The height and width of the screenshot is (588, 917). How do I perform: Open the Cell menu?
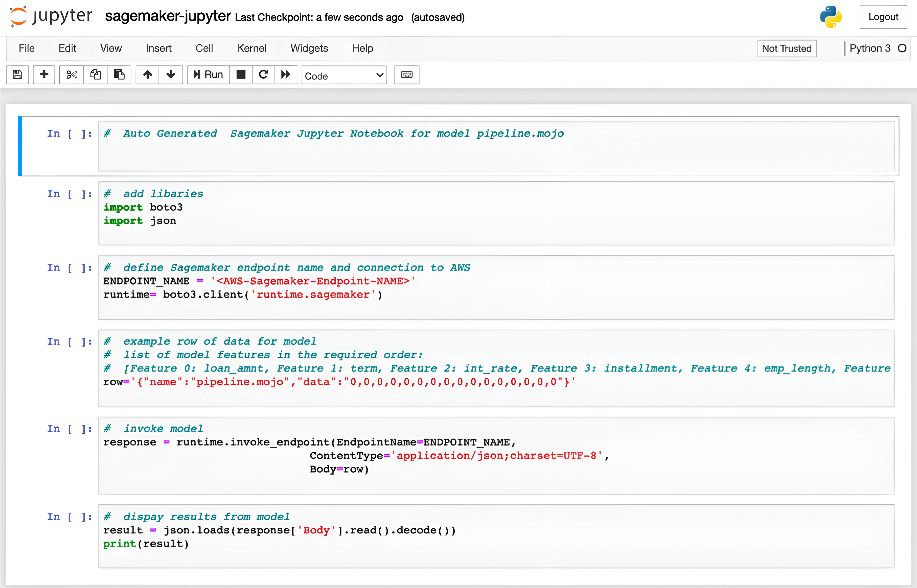point(204,48)
